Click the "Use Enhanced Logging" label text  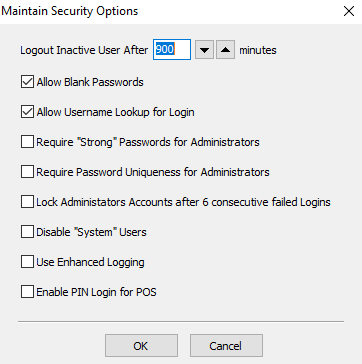tap(90, 262)
